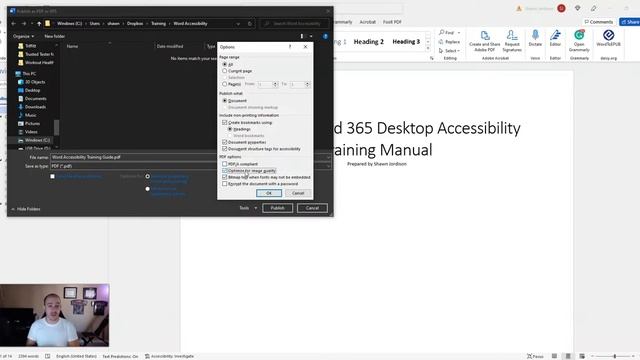
Task: Click Focus mode in the status bar
Action: tap(535, 356)
